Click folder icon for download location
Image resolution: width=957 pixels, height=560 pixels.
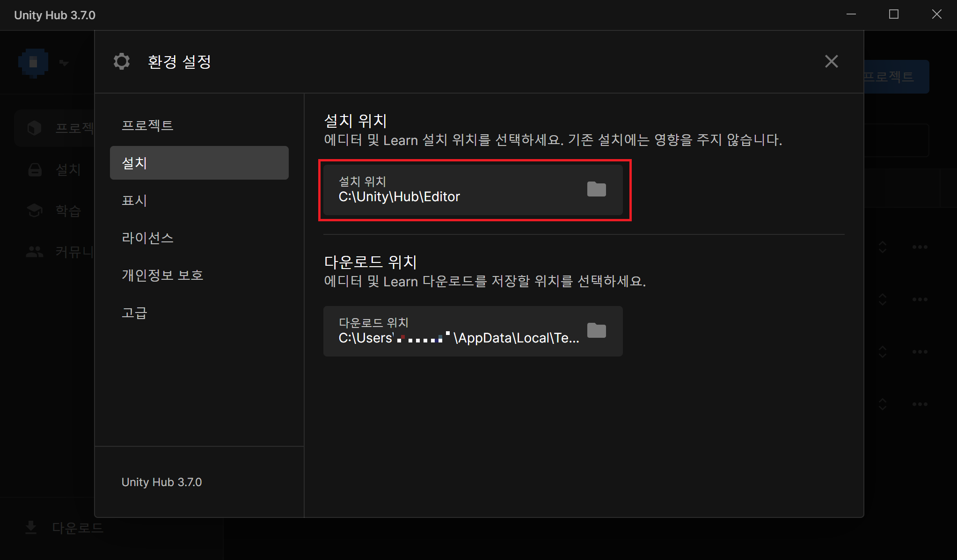596,331
